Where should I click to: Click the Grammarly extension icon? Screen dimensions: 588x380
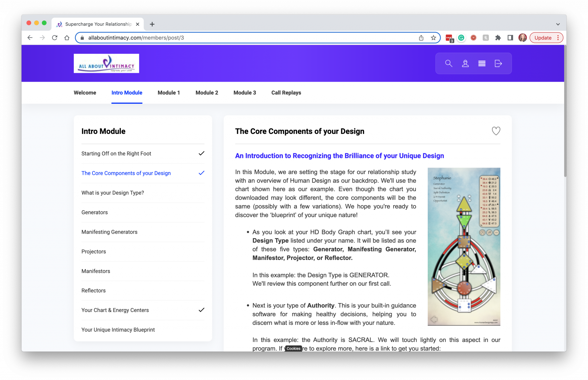tap(461, 38)
